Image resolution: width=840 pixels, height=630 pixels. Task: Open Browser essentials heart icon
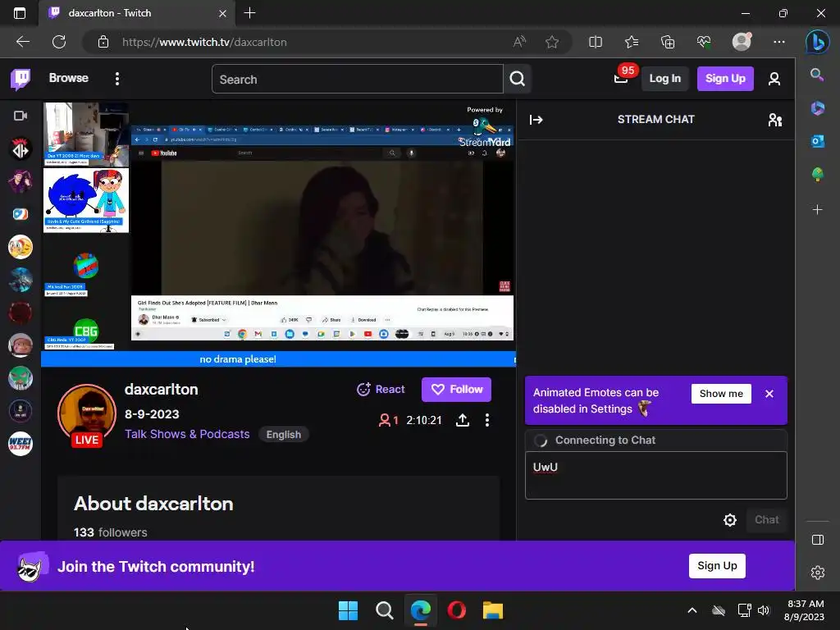point(704,42)
